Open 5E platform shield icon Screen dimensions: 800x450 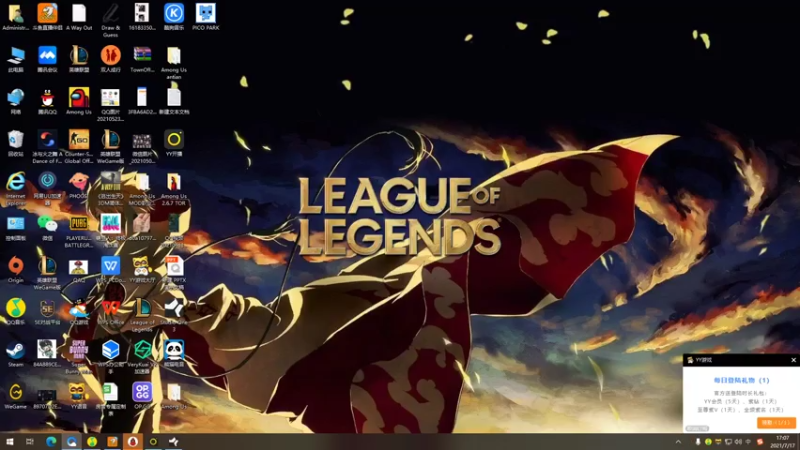coord(47,308)
